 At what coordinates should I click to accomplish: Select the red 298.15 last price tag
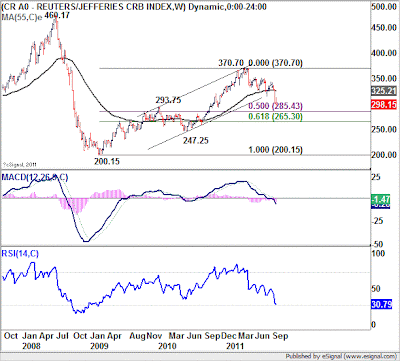384,105
